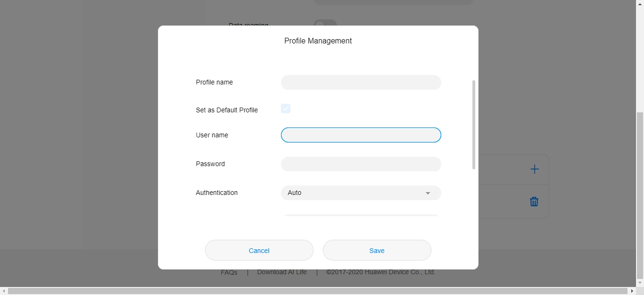Open the FAQs link in footer

coord(229,273)
